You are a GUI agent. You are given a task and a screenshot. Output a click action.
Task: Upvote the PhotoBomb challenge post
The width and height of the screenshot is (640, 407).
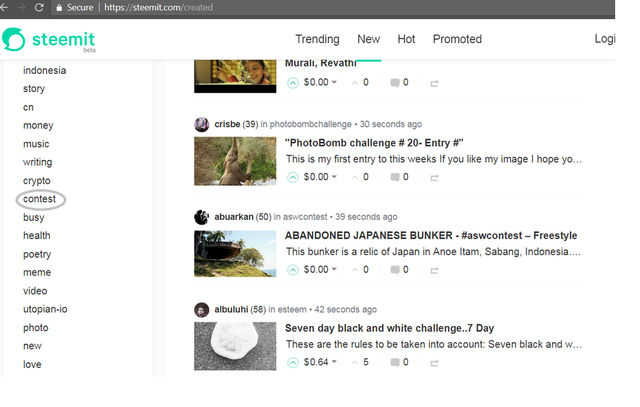click(293, 178)
